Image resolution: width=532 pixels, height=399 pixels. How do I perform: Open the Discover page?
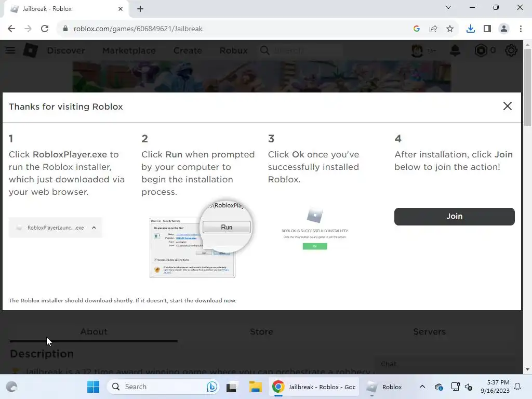pyautogui.click(x=66, y=50)
